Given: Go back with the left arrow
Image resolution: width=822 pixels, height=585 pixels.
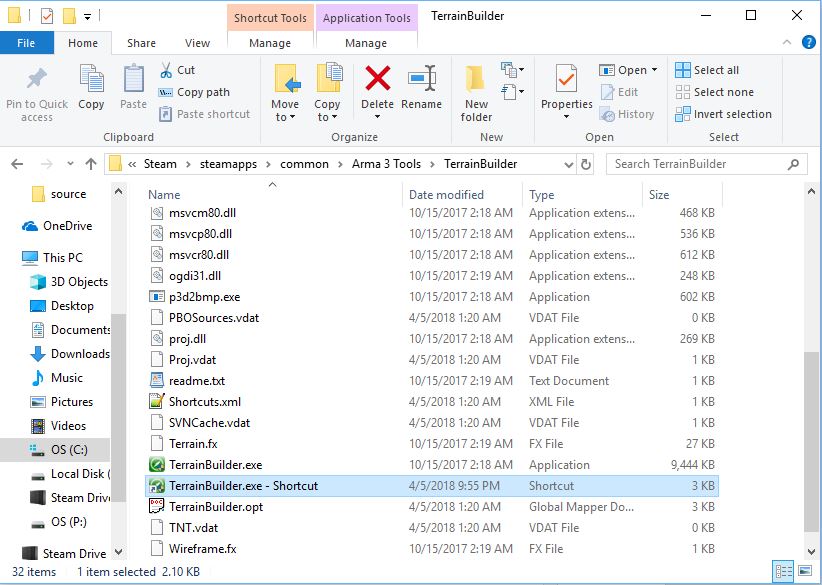Looking at the screenshot, I should [17, 165].
